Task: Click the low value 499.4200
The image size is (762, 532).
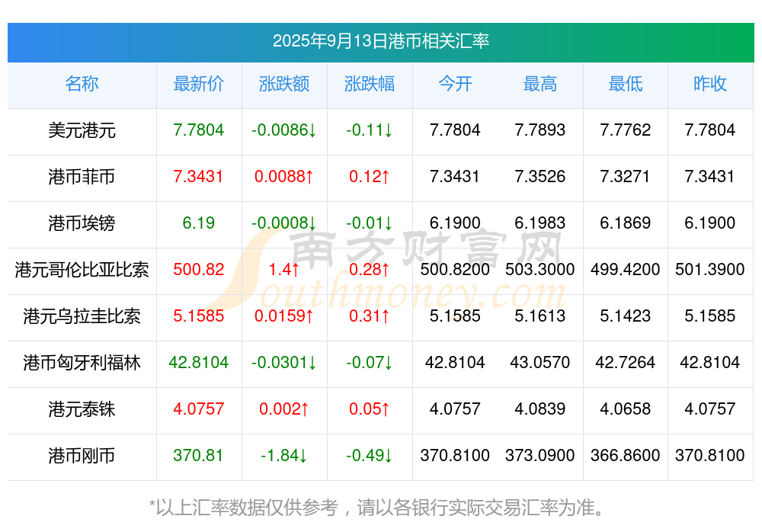Action: pos(625,269)
